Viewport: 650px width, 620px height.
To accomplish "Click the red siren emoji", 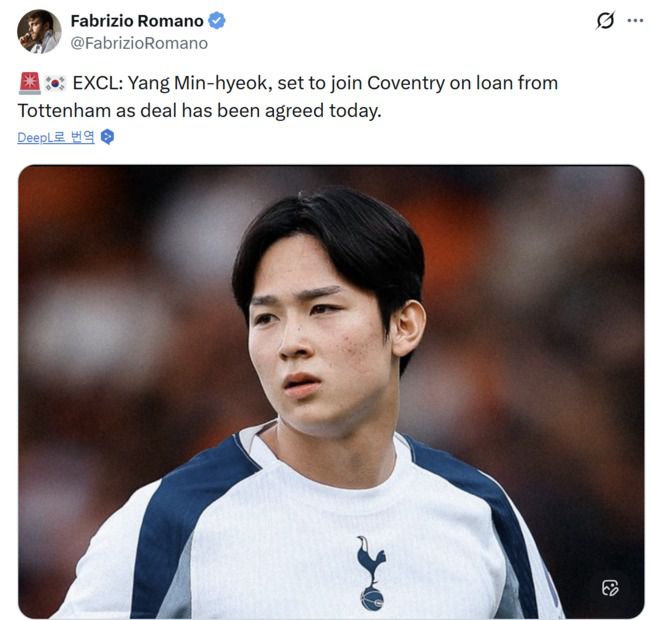I will (29, 83).
